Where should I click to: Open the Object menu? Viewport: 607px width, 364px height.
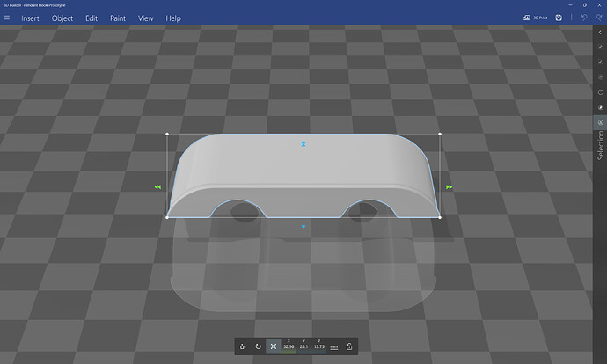tap(62, 18)
